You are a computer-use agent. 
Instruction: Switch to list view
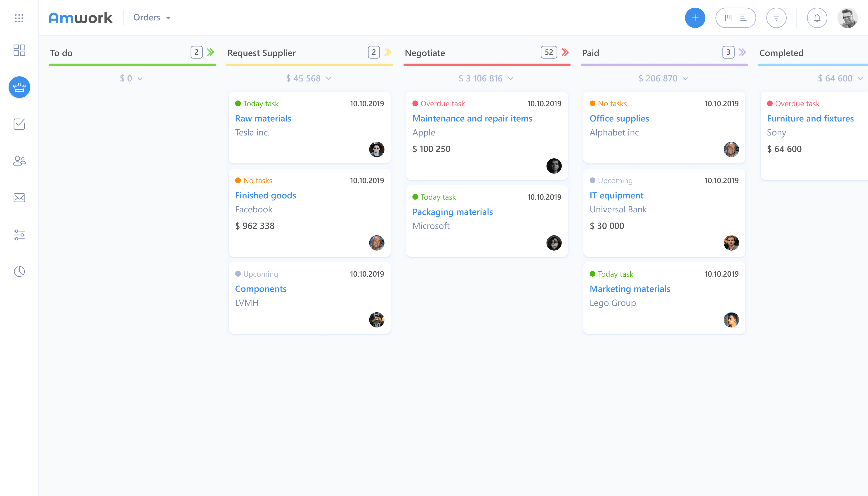pos(743,18)
